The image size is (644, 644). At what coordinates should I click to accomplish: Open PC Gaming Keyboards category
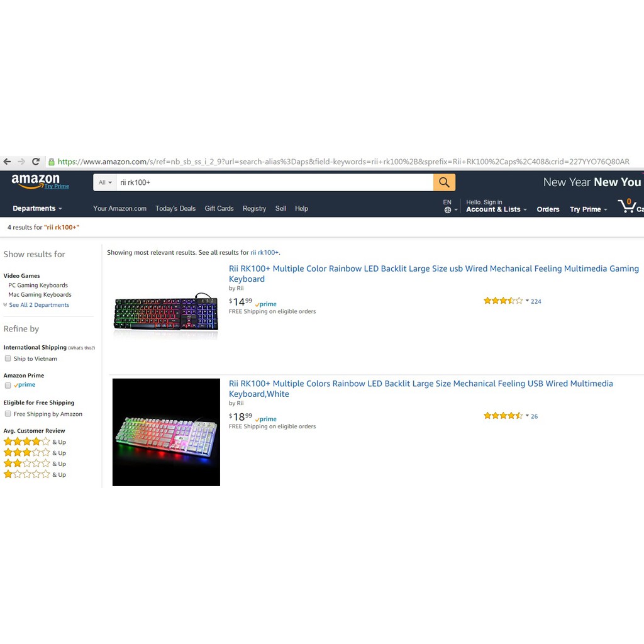click(x=38, y=285)
